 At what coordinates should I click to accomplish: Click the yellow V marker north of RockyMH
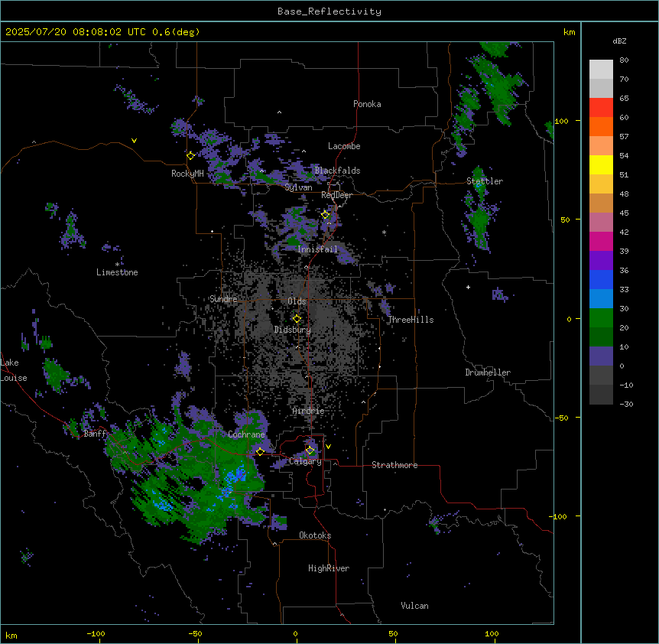pos(134,141)
